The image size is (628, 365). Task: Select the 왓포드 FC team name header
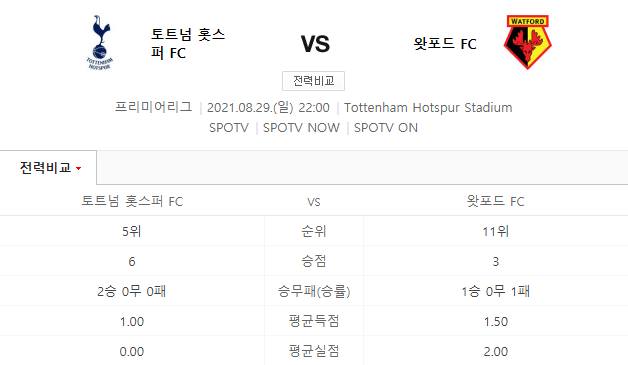[x=445, y=44]
